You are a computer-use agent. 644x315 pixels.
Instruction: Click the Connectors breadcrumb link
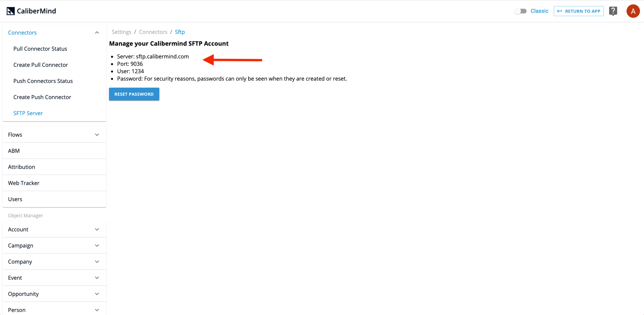pyautogui.click(x=153, y=32)
